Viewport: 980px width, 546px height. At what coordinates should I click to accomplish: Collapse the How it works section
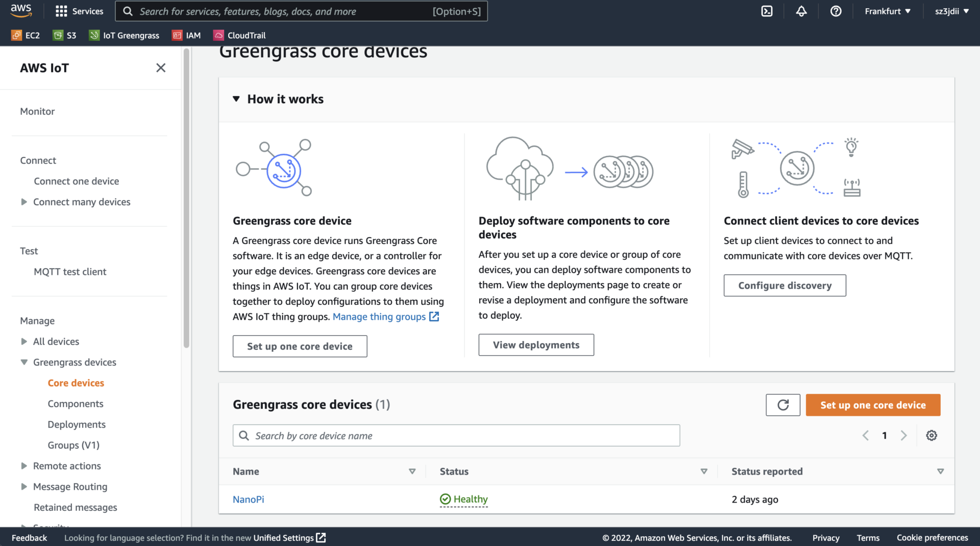236,99
